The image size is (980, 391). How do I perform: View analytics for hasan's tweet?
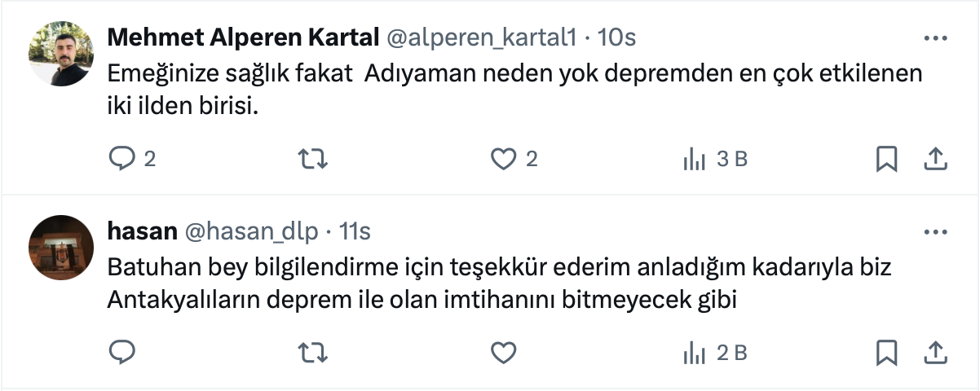click(694, 353)
